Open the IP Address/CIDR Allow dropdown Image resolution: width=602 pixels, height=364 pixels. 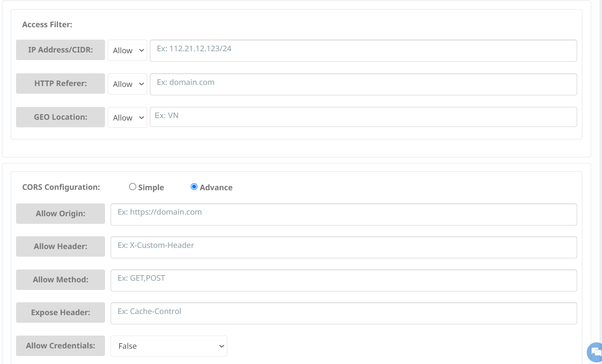[127, 50]
